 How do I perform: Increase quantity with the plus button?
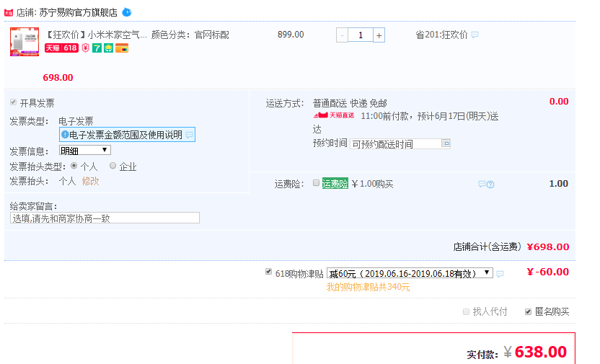pyautogui.click(x=379, y=35)
